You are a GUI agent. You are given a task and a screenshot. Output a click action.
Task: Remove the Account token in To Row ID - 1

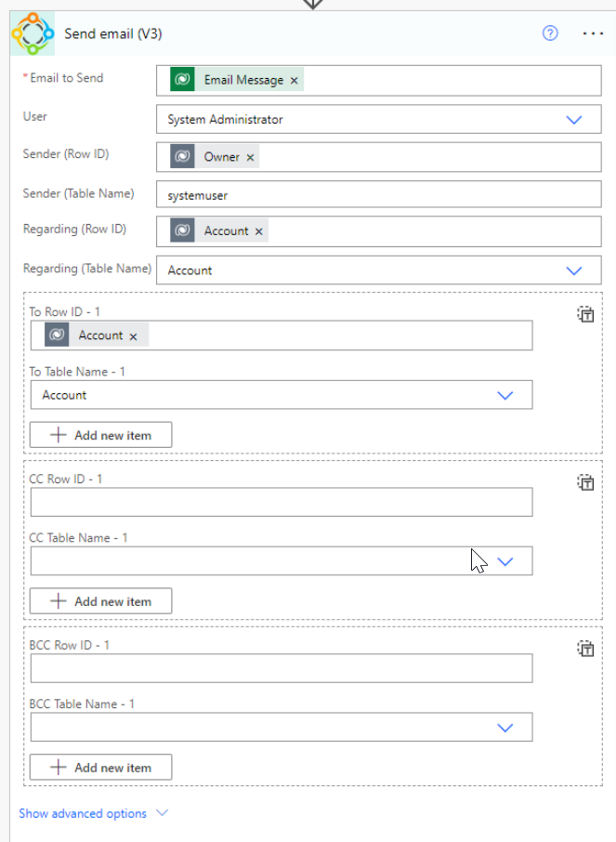click(133, 336)
